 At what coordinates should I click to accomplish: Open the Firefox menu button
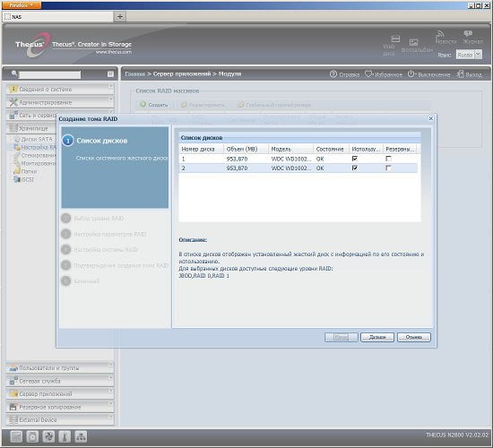[x=22, y=5]
